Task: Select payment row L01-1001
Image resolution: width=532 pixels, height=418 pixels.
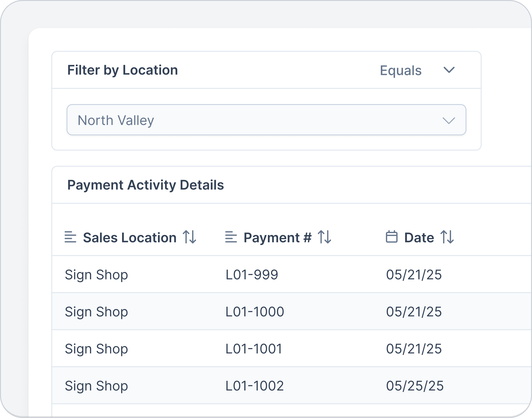Action: (292, 348)
